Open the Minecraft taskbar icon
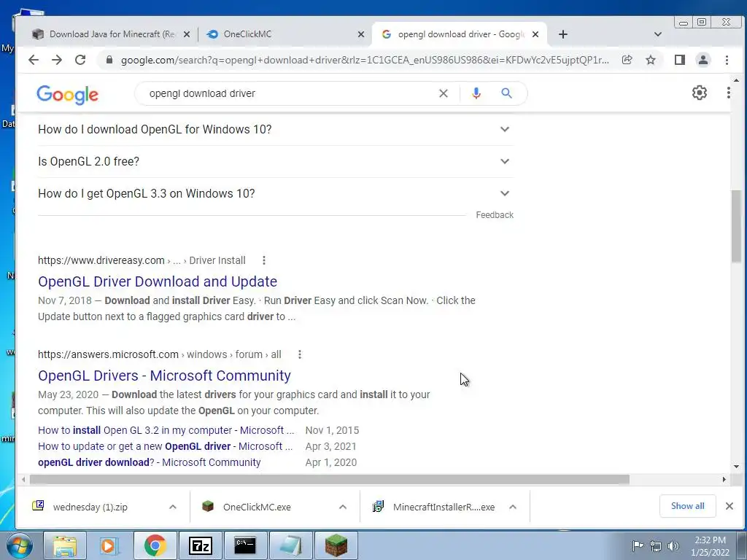The image size is (747, 560). 336,545
